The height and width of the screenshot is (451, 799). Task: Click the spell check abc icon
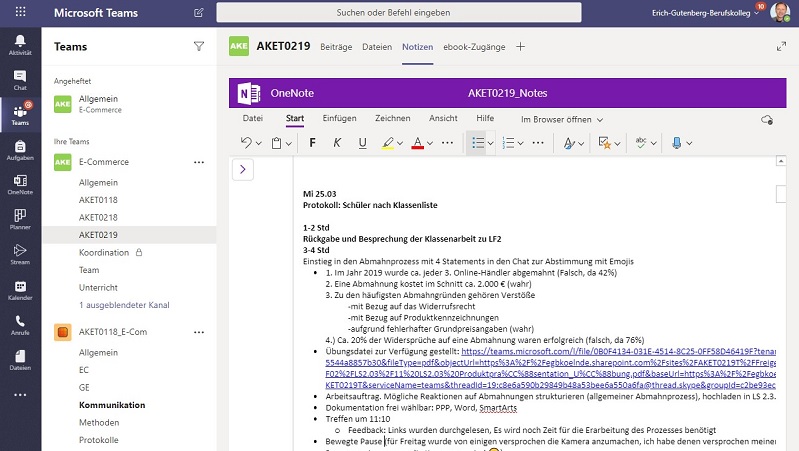pos(641,143)
